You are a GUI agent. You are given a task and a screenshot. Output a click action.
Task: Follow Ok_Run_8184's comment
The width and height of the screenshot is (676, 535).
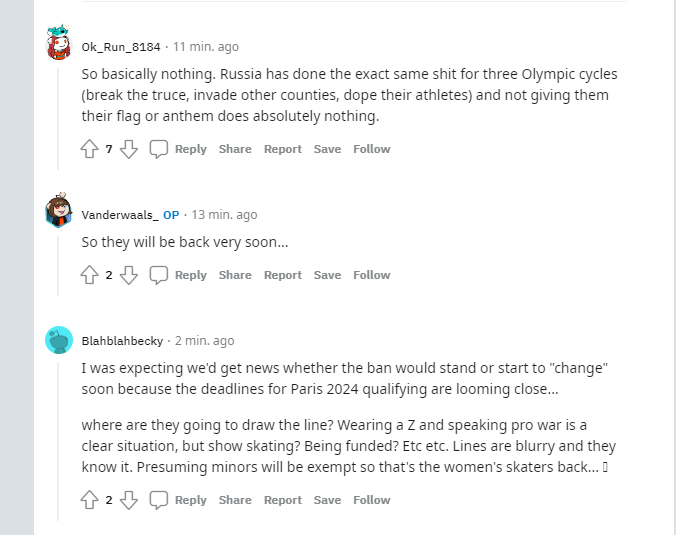pos(371,149)
